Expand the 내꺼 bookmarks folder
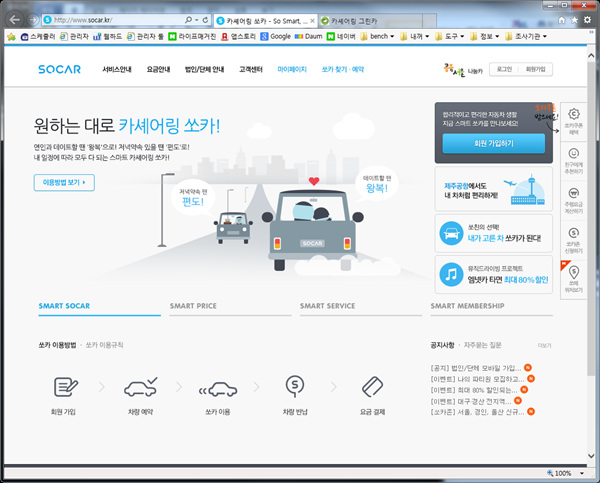The image size is (600, 483). [x=414, y=36]
